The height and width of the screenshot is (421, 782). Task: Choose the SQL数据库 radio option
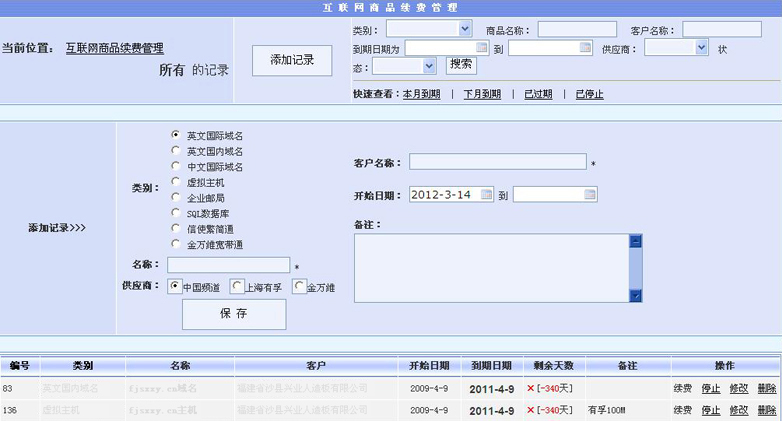click(176, 213)
